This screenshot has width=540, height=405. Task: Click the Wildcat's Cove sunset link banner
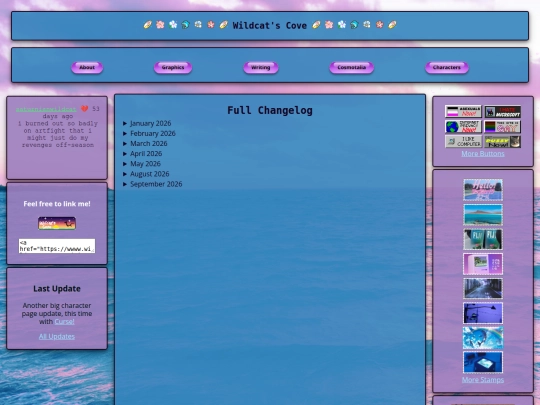57,223
